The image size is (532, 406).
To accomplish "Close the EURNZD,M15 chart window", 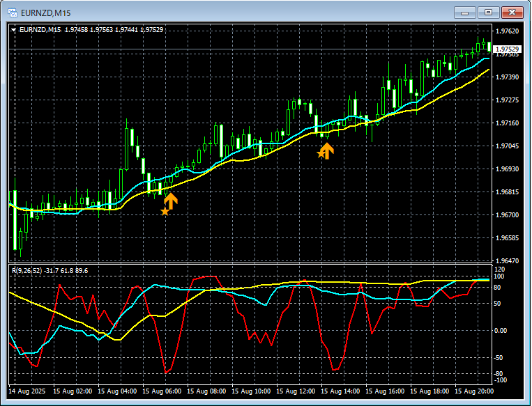I will [x=512, y=13].
